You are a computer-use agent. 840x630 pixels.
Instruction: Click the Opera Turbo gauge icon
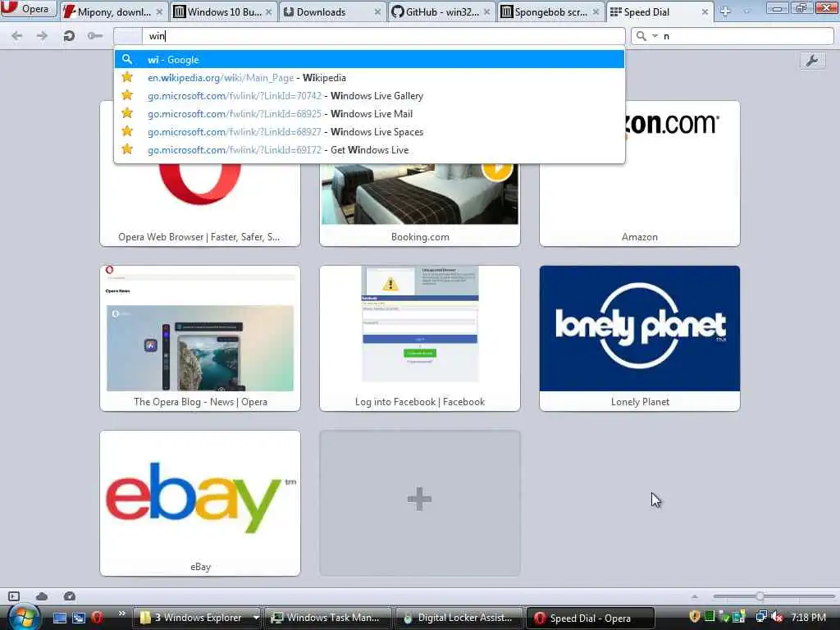(x=70, y=596)
